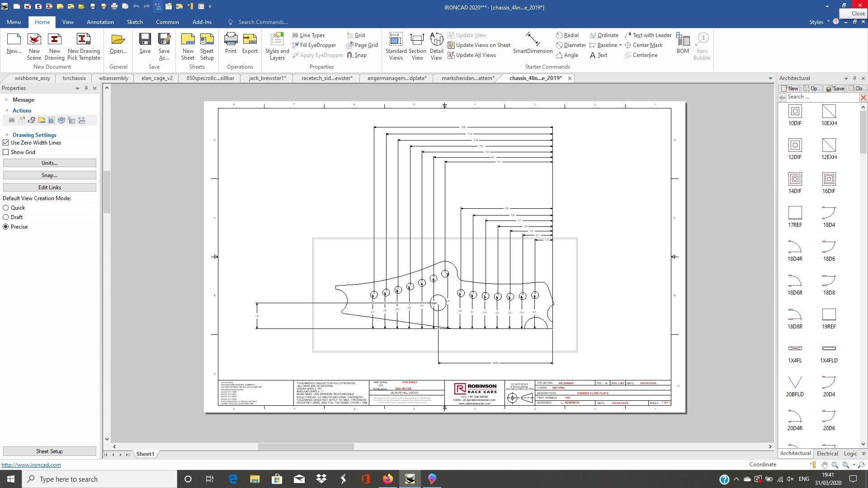Select the Centerline tool
This screenshot has width=868, height=488.
click(641, 55)
